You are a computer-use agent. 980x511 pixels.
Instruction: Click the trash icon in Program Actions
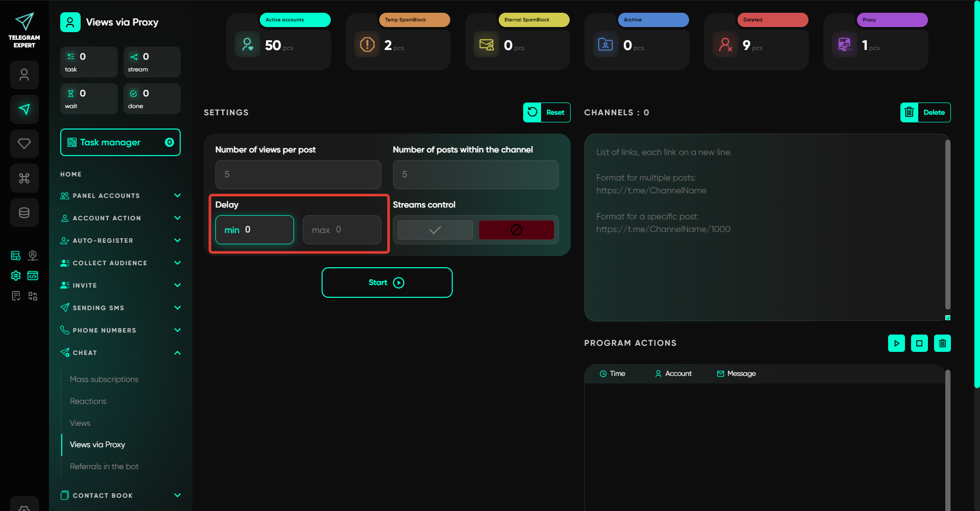coord(942,343)
